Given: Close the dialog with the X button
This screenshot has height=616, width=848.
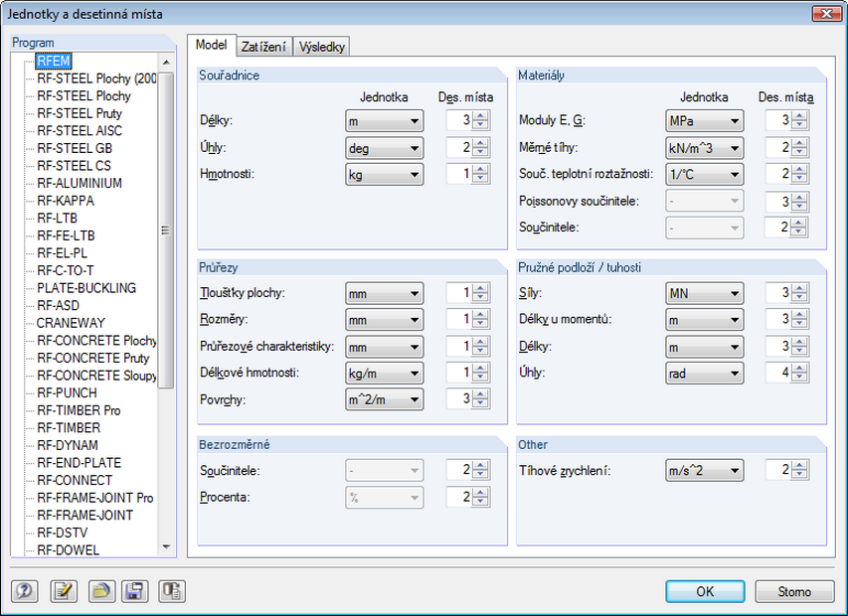Looking at the screenshot, I should (x=822, y=14).
